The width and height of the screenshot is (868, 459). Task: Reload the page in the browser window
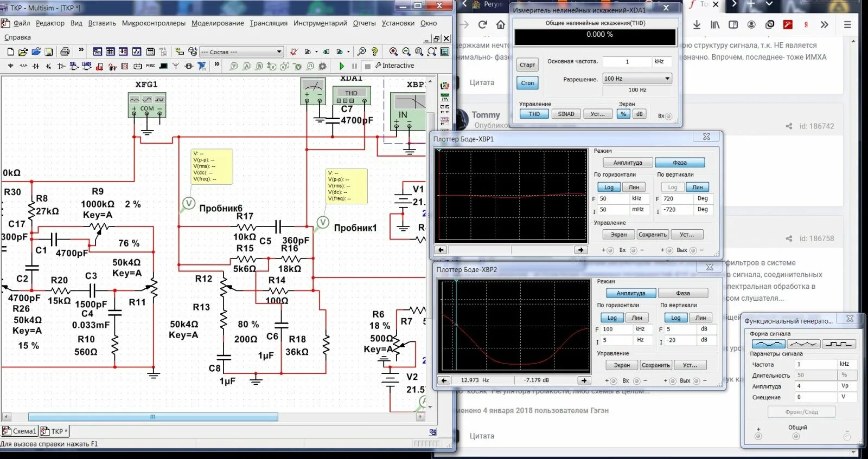coord(483,24)
